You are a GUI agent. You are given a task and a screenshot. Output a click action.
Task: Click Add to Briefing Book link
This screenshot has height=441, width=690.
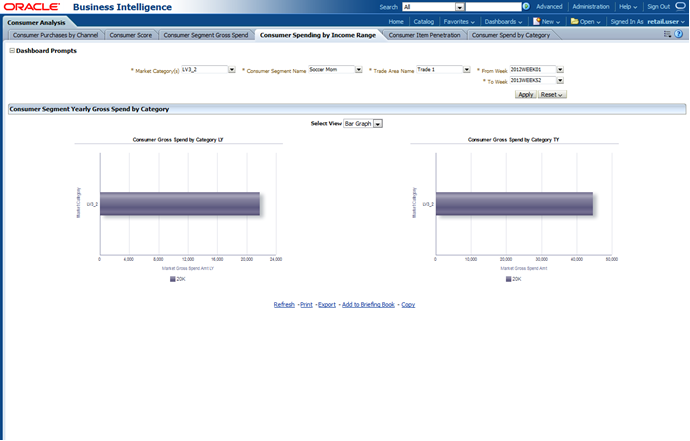368,305
